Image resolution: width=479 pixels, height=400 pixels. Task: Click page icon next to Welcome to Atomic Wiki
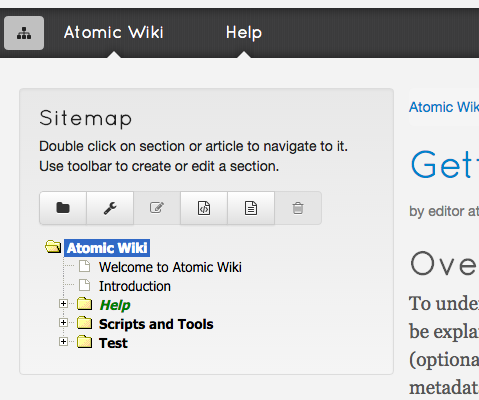[85, 266]
